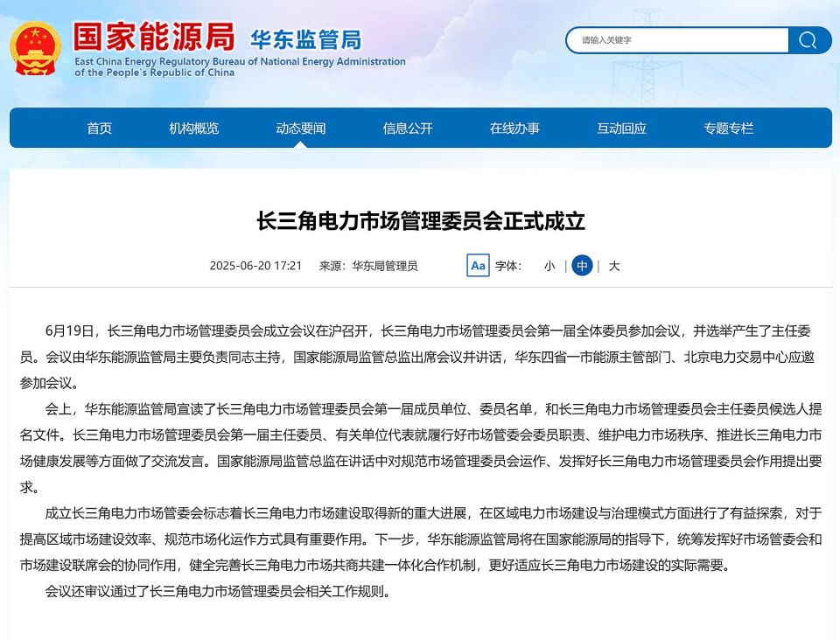Click the paragraph beginning 会上，华东能源监管局

(x=421, y=448)
